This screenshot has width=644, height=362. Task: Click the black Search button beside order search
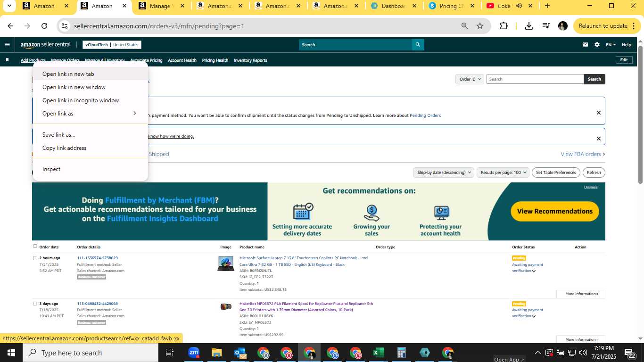tap(594, 79)
